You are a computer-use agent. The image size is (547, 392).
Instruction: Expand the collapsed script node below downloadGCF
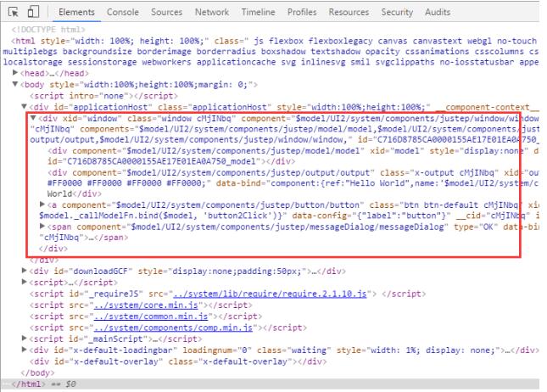tap(24, 282)
